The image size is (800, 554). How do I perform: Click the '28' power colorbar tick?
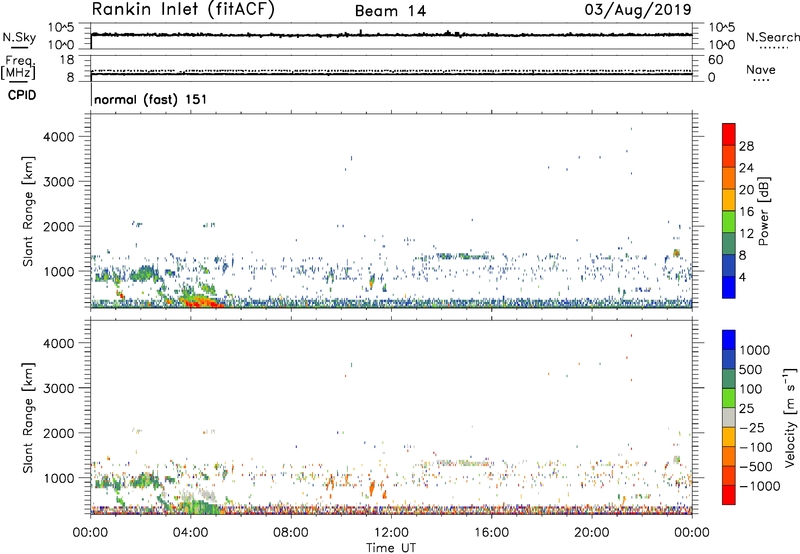click(746, 146)
